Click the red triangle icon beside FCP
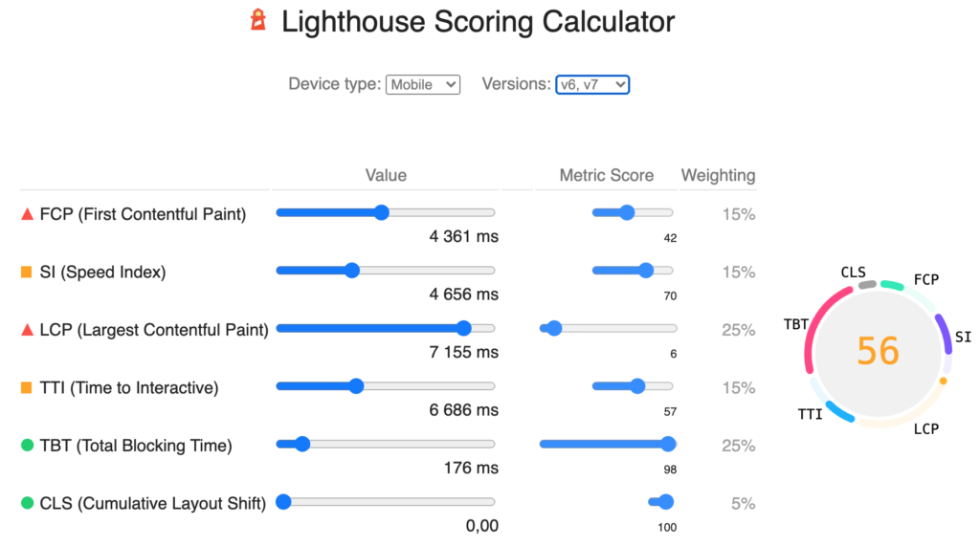980x546 pixels. [27, 214]
